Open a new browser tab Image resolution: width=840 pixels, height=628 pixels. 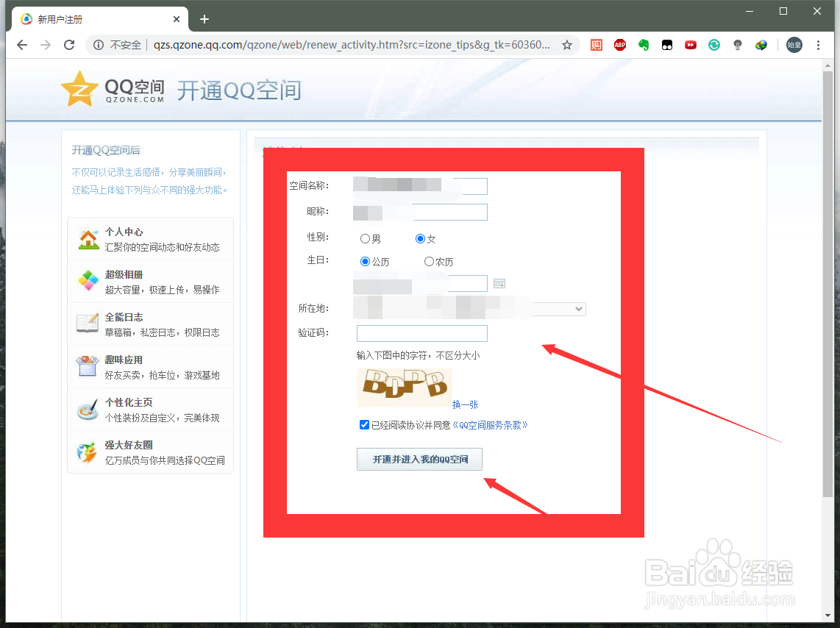coord(204,19)
